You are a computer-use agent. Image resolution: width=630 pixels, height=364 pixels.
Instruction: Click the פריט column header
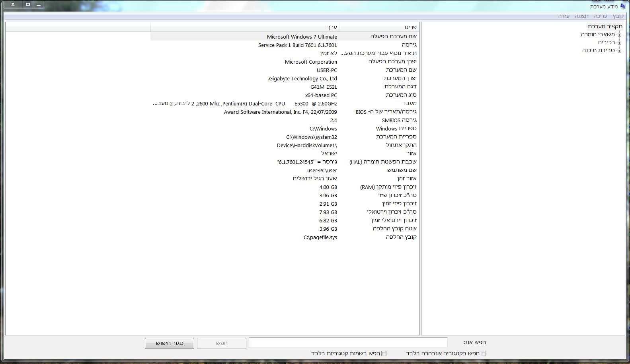tap(380, 27)
